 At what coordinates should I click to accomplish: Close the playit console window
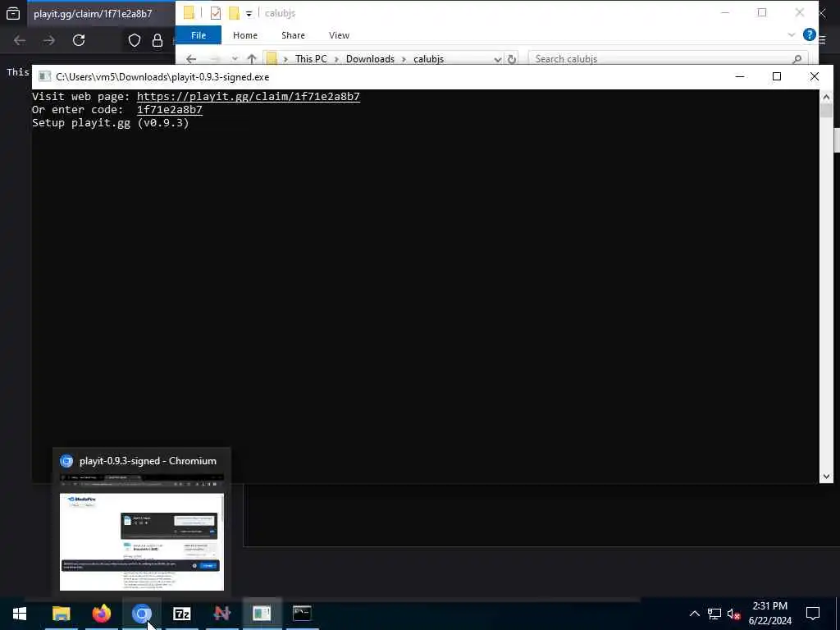[815, 76]
